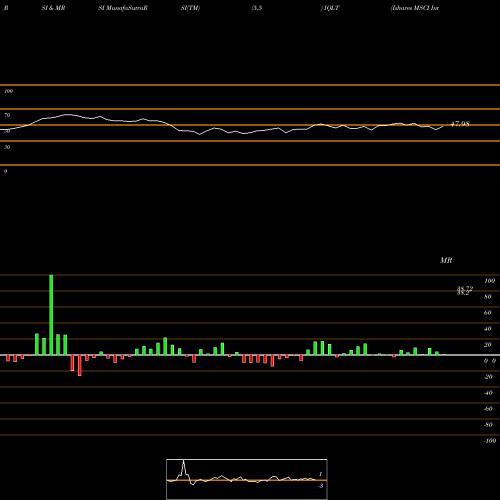Click the longest red MR histogram bar

tap(80, 365)
